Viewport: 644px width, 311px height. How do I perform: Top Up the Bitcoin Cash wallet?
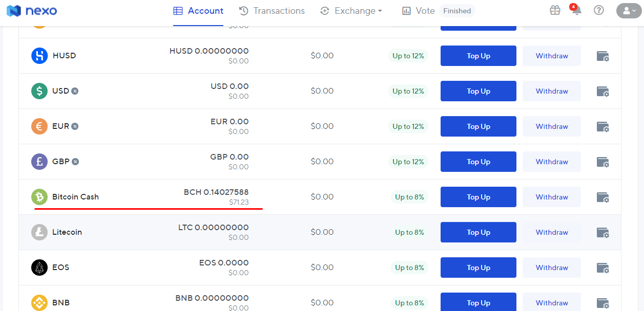[x=479, y=197]
